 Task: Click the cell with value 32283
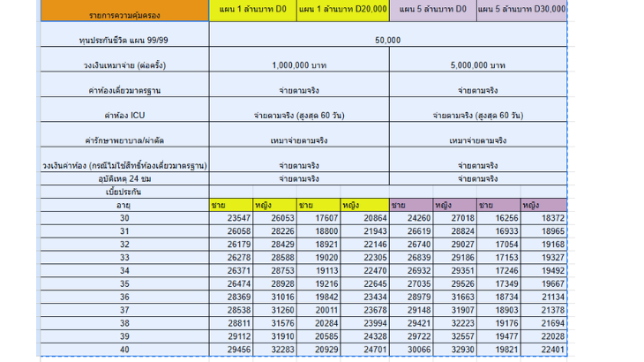[x=276, y=350]
